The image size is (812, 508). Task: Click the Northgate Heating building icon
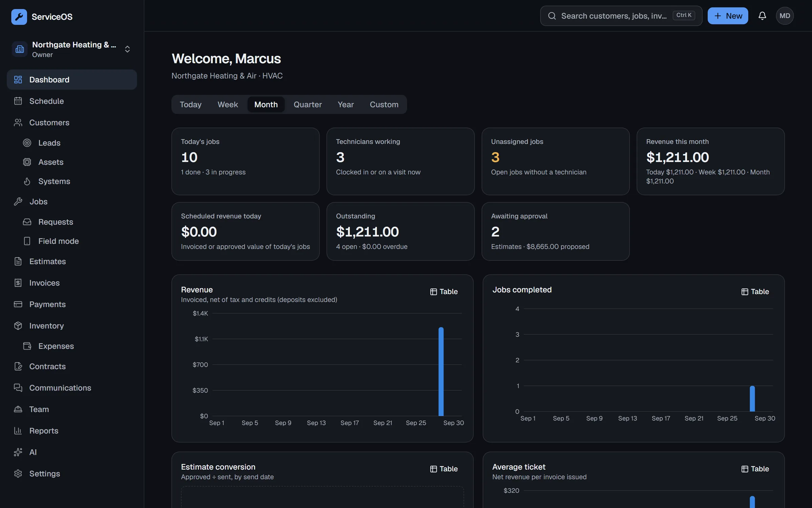click(x=20, y=49)
